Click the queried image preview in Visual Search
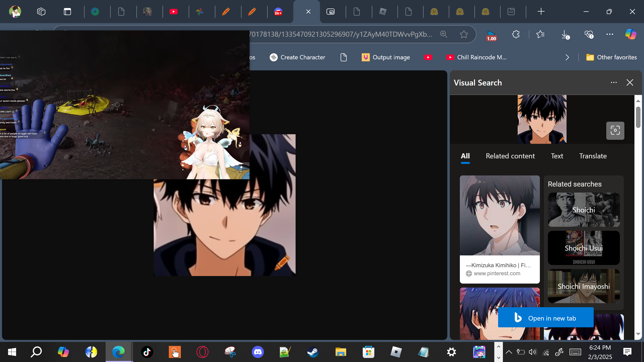Viewport: 644px width, 362px height. click(542, 119)
